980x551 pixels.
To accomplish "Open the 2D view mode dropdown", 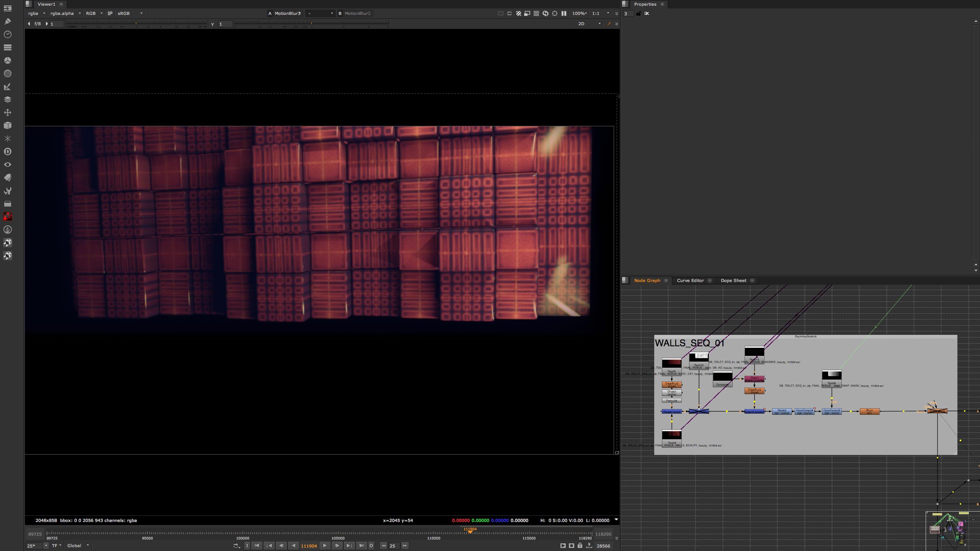I will [589, 24].
